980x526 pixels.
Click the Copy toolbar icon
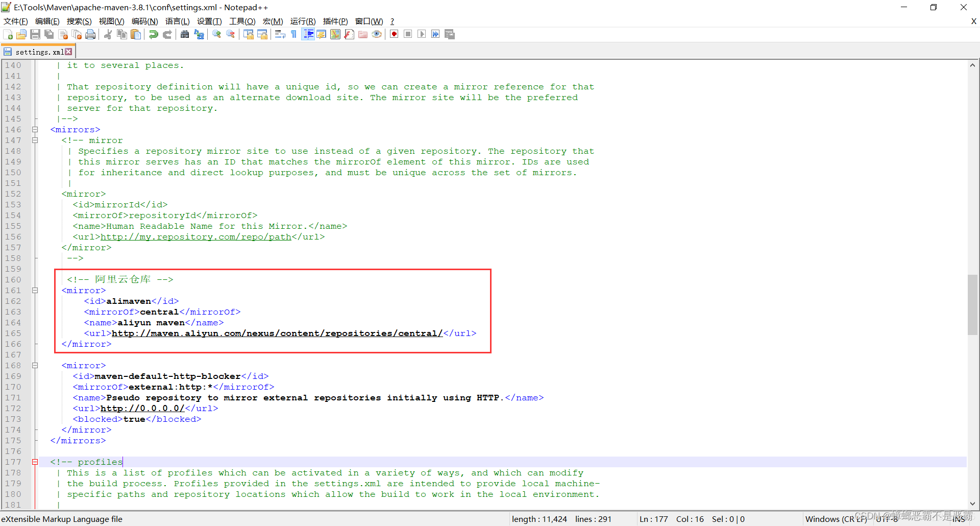click(122, 34)
